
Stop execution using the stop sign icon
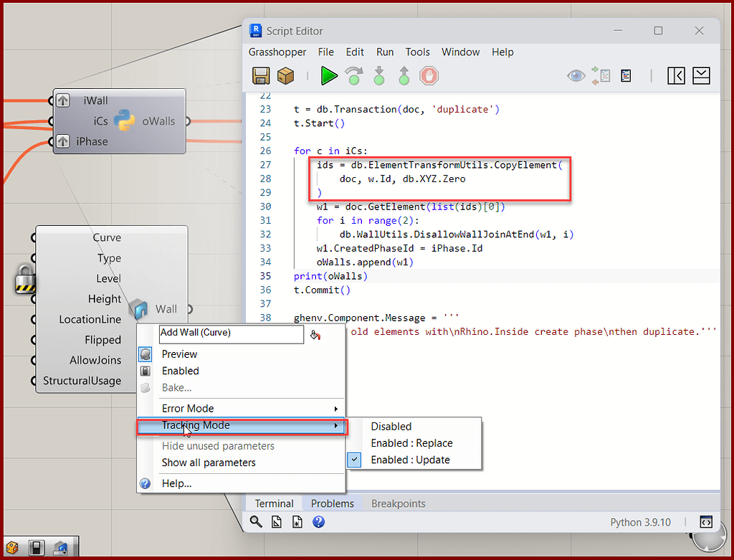[x=428, y=75]
